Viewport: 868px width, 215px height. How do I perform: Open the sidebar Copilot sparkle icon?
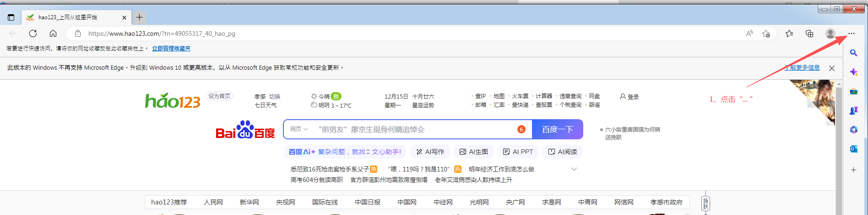pos(853,72)
